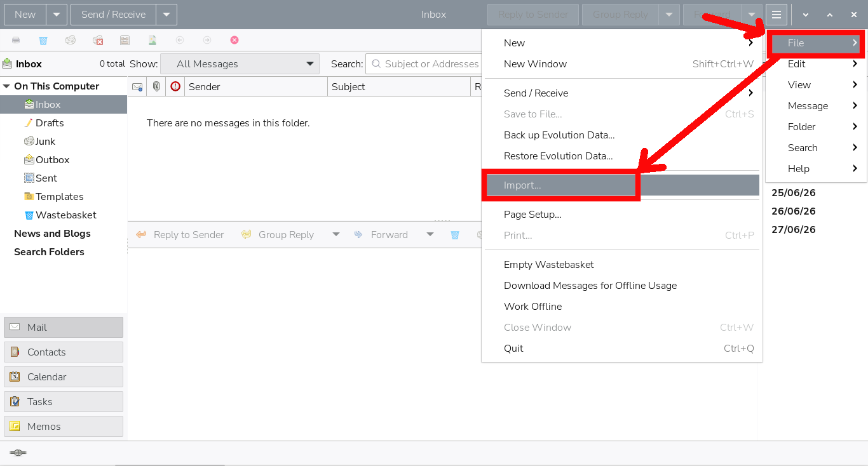The height and width of the screenshot is (466, 868).
Task: Switch to the Memos view
Action: (64, 427)
